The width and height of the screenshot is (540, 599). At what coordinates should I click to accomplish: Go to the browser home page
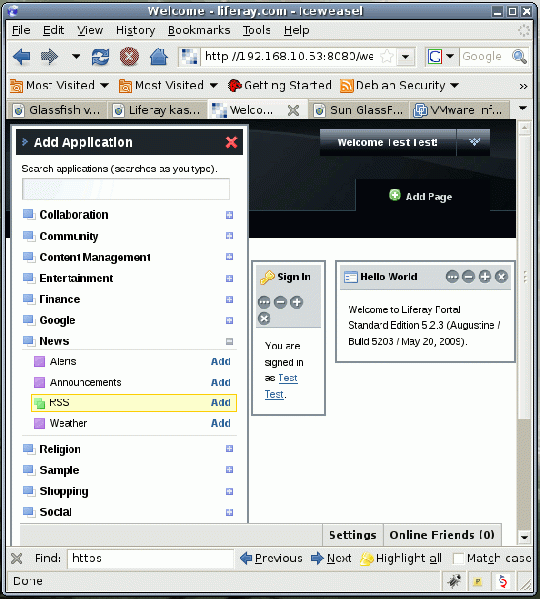(x=158, y=57)
